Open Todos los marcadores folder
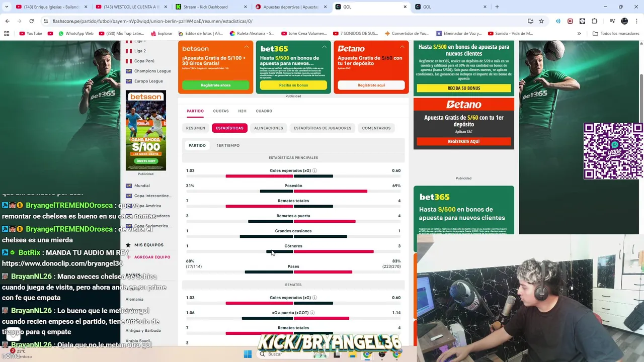Image resolution: width=644 pixels, height=362 pixels. pos(615,34)
